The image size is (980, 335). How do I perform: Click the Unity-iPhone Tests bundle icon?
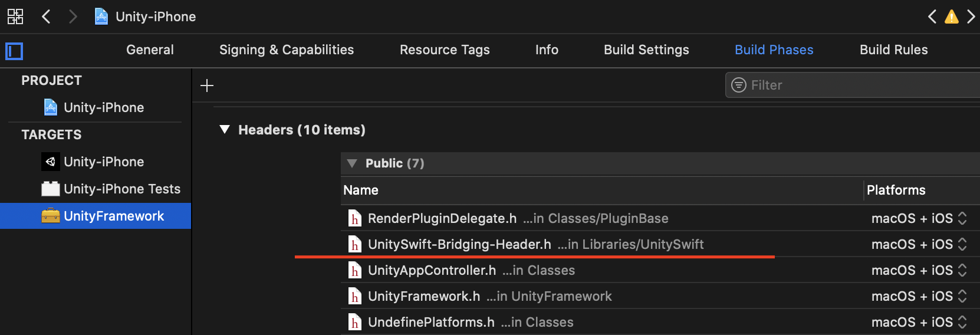51,189
